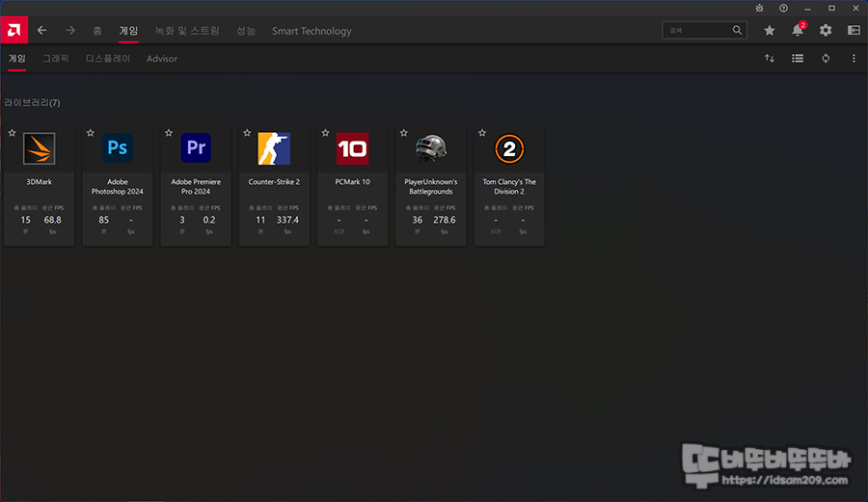Go forward with the right arrow

pos(70,31)
